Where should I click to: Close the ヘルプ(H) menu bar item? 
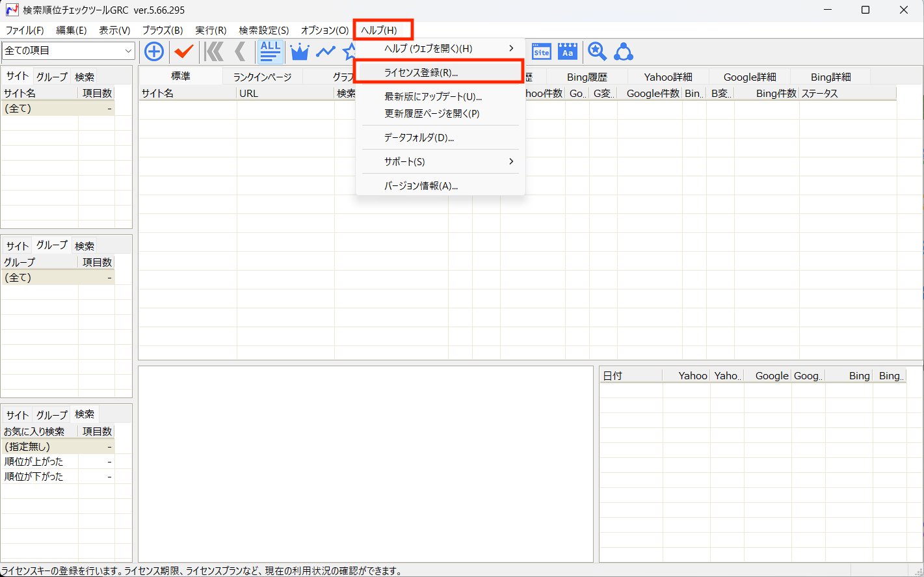coord(379,30)
